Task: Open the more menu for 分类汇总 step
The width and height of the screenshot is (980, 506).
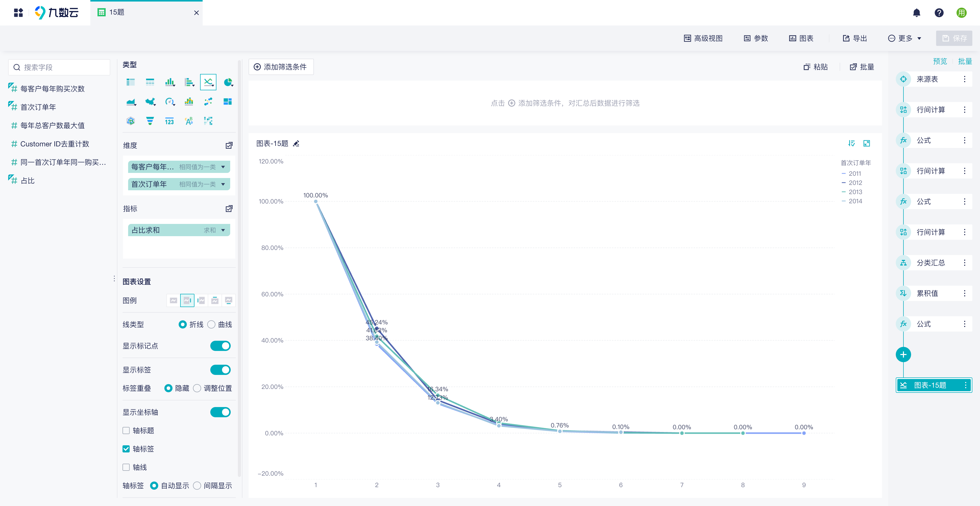Action: coord(964,263)
